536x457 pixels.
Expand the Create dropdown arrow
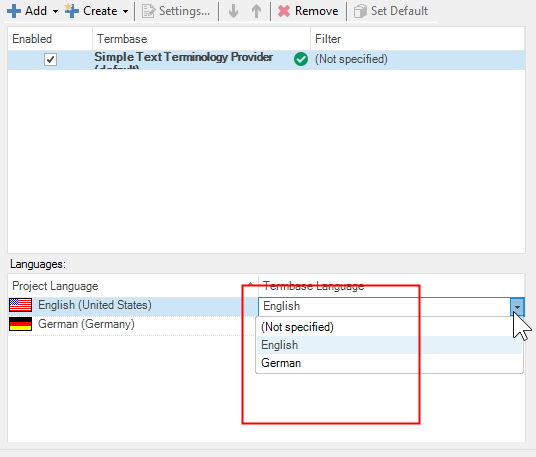point(125,11)
